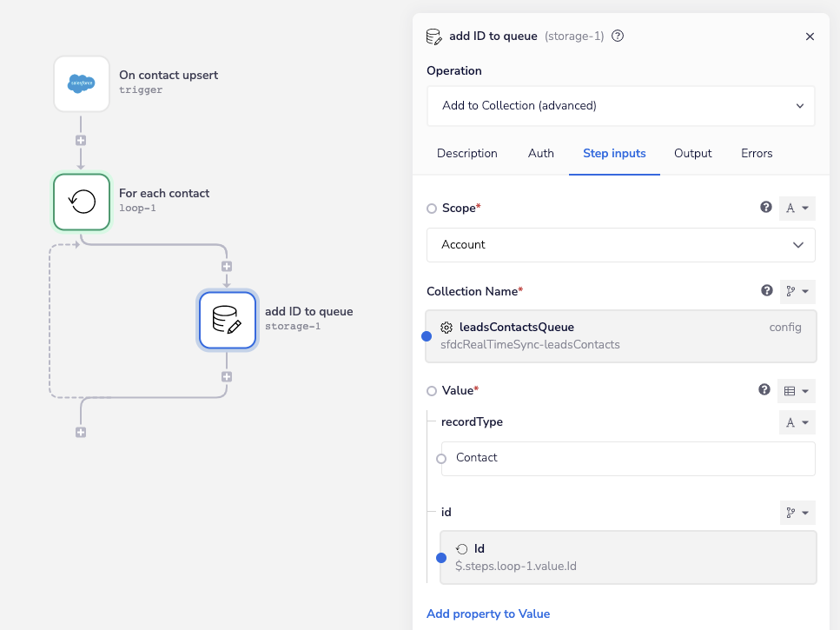The width and height of the screenshot is (840, 630).
Task: Click the Collection Name help icon
Action: (x=766, y=291)
